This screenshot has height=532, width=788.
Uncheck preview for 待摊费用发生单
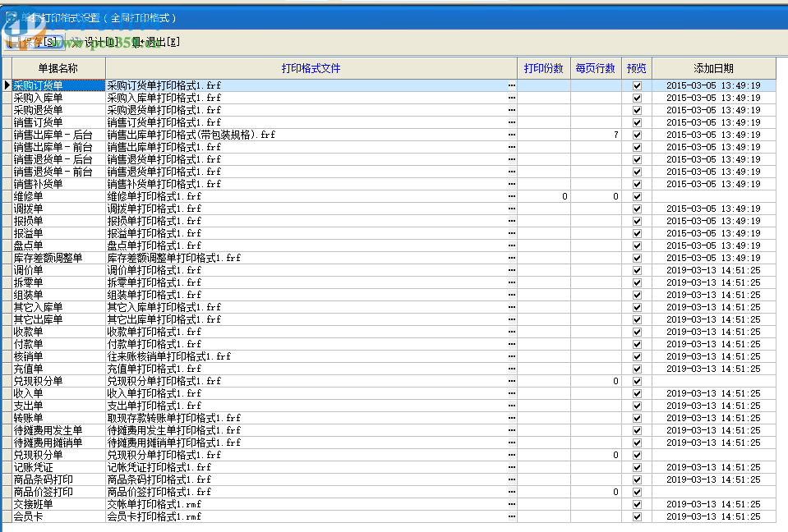[637, 431]
